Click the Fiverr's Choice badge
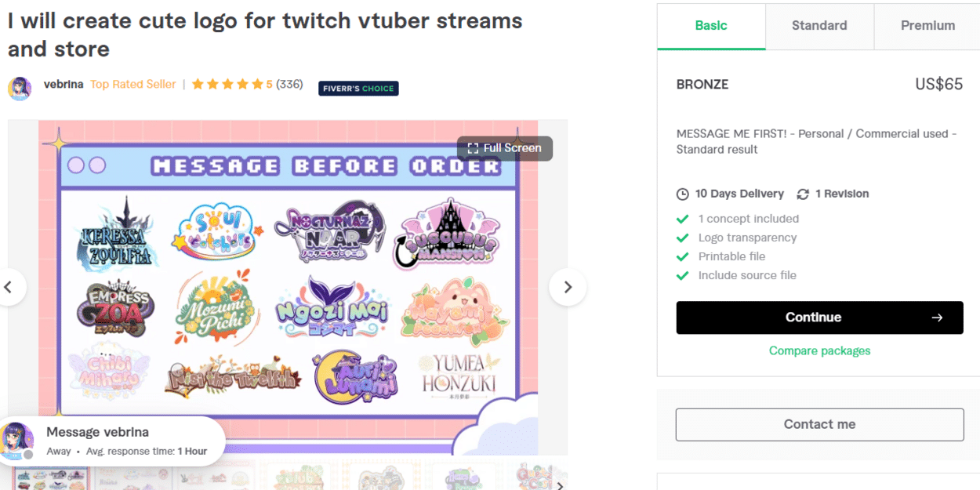The height and width of the screenshot is (490, 980). 358,88
